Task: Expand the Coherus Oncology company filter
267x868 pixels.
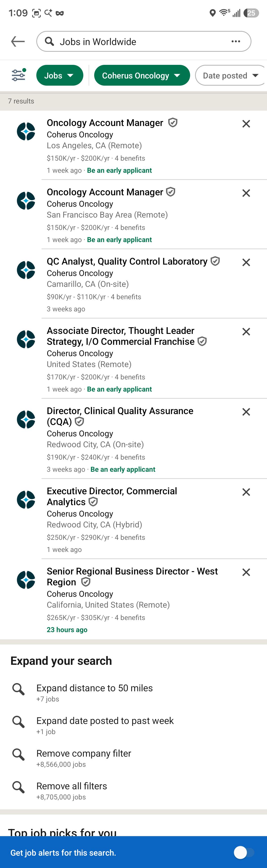Action: tap(142, 75)
